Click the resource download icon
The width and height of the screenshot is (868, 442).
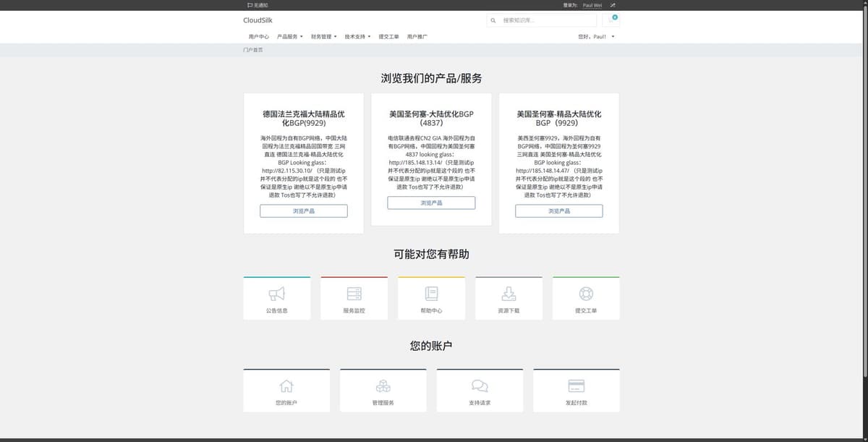(x=509, y=294)
